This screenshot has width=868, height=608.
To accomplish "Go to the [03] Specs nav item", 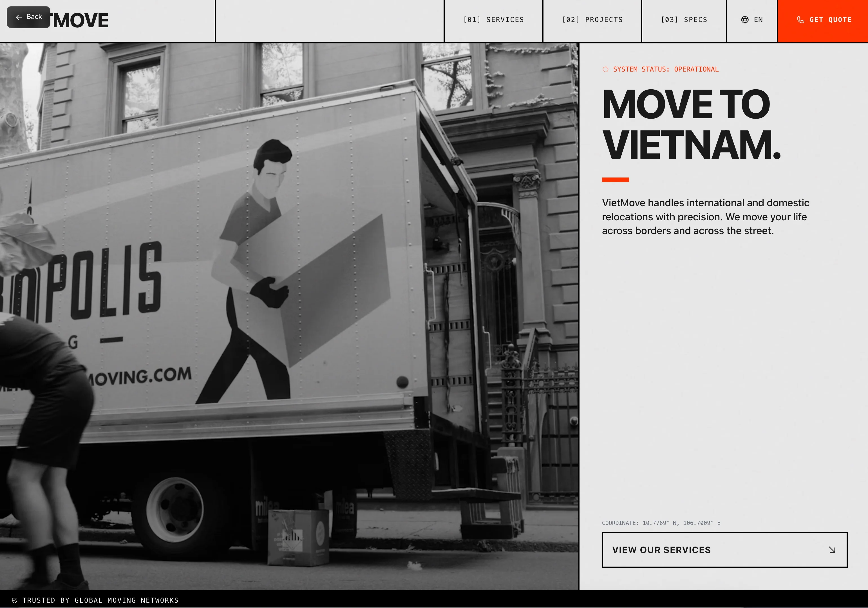I will tap(684, 20).
